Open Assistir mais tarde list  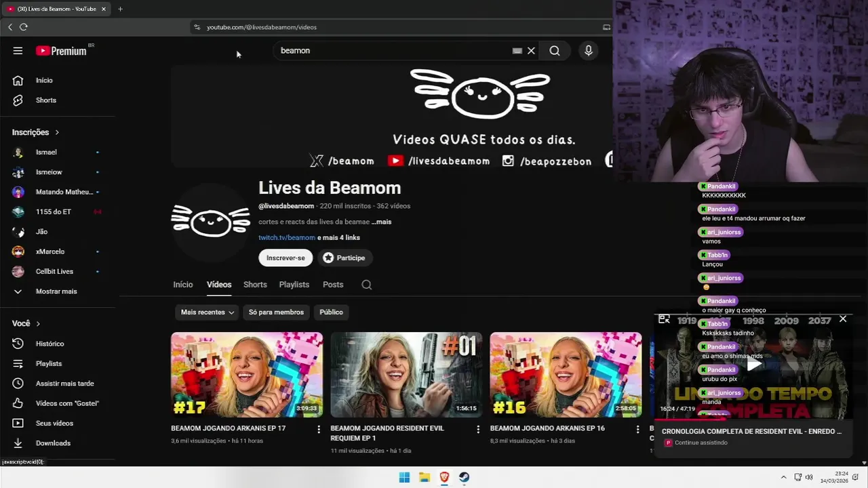(58, 384)
